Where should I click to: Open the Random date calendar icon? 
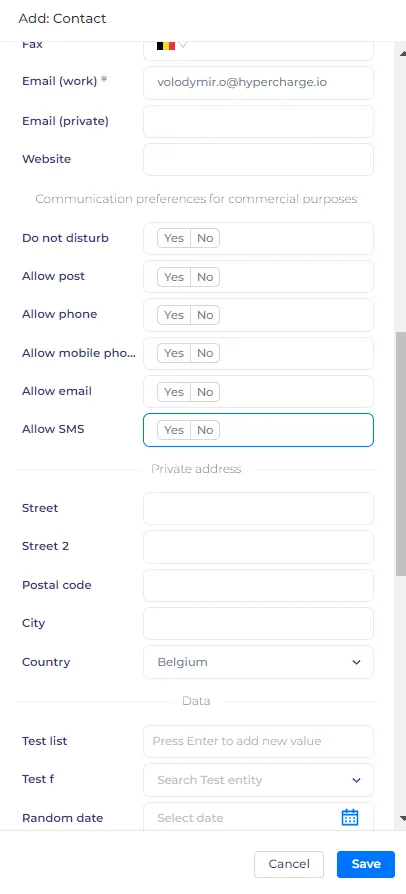click(350, 817)
